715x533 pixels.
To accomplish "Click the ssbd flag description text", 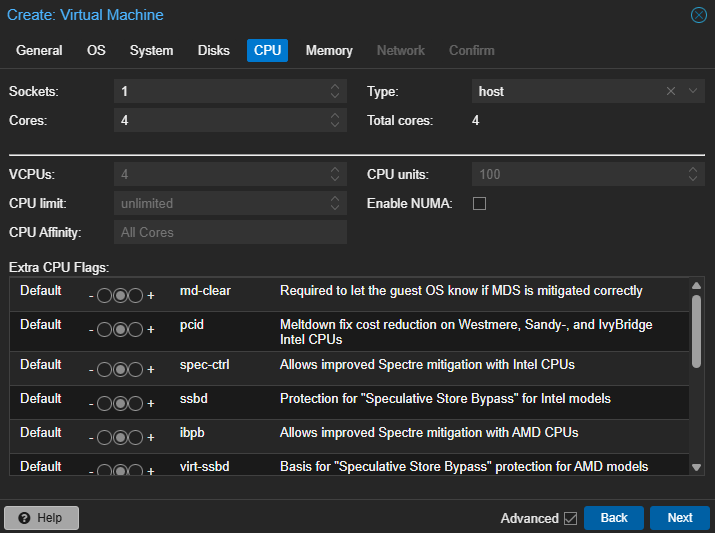I will (x=445, y=398).
